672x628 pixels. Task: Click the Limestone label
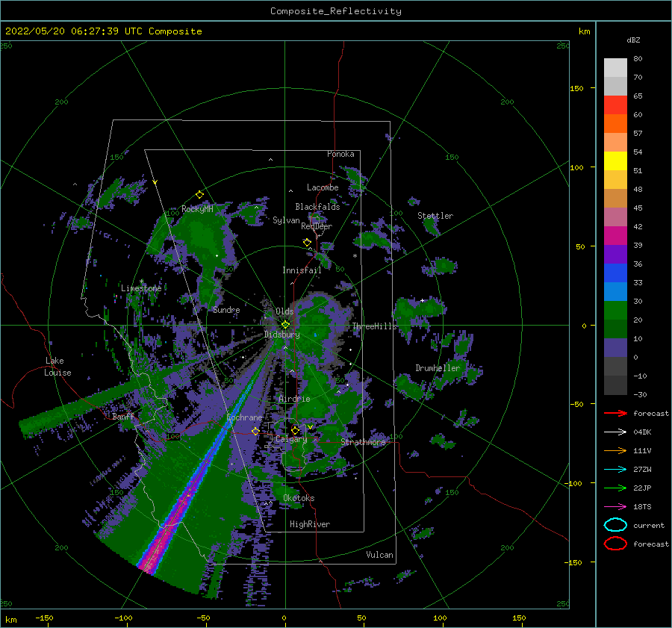[141, 288]
